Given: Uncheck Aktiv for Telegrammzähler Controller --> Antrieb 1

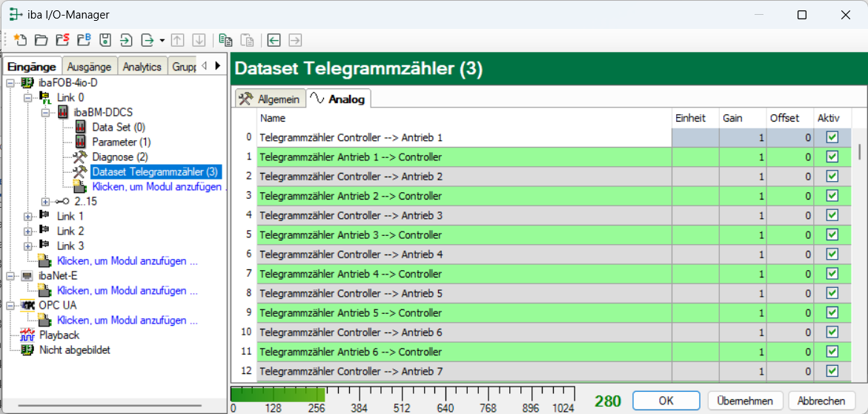Looking at the screenshot, I should (x=832, y=137).
